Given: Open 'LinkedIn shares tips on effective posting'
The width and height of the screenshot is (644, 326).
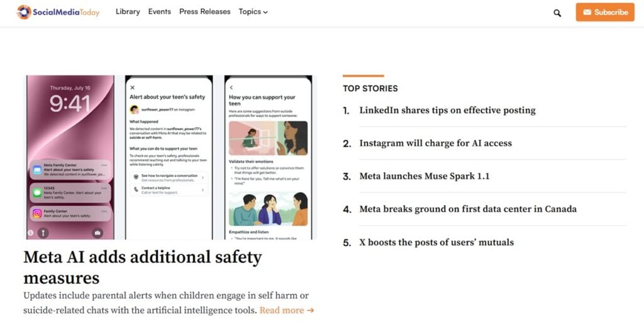Looking at the screenshot, I should tap(447, 111).
